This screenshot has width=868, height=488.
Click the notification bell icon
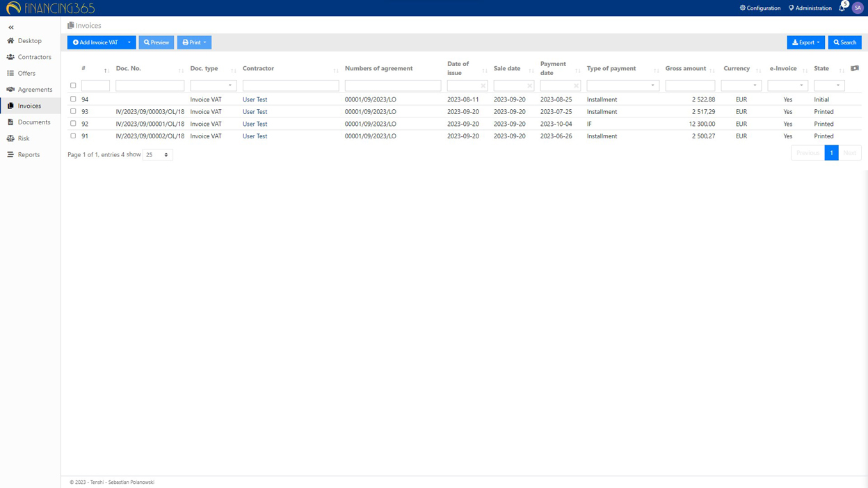pyautogui.click(x=842, y=8)
